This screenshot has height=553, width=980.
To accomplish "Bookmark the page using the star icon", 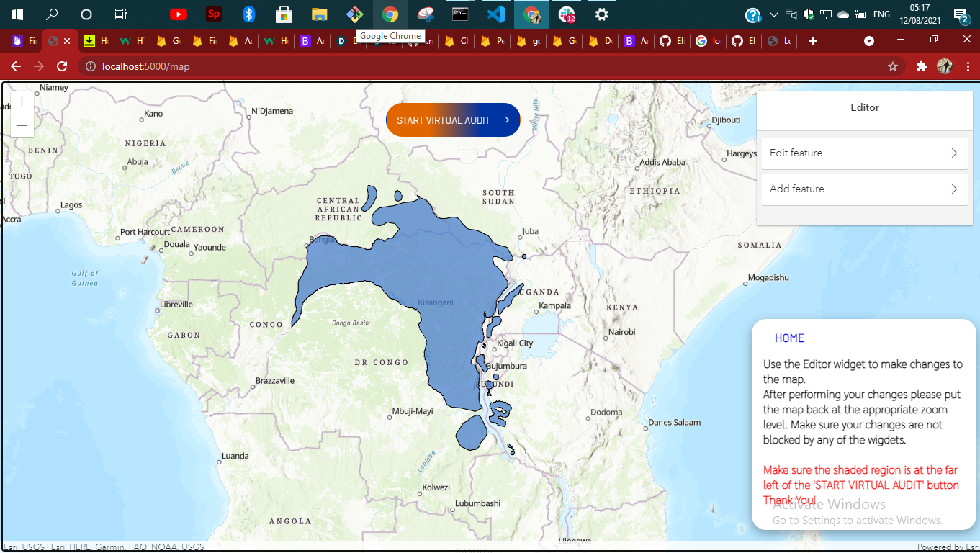I will 893,66.
